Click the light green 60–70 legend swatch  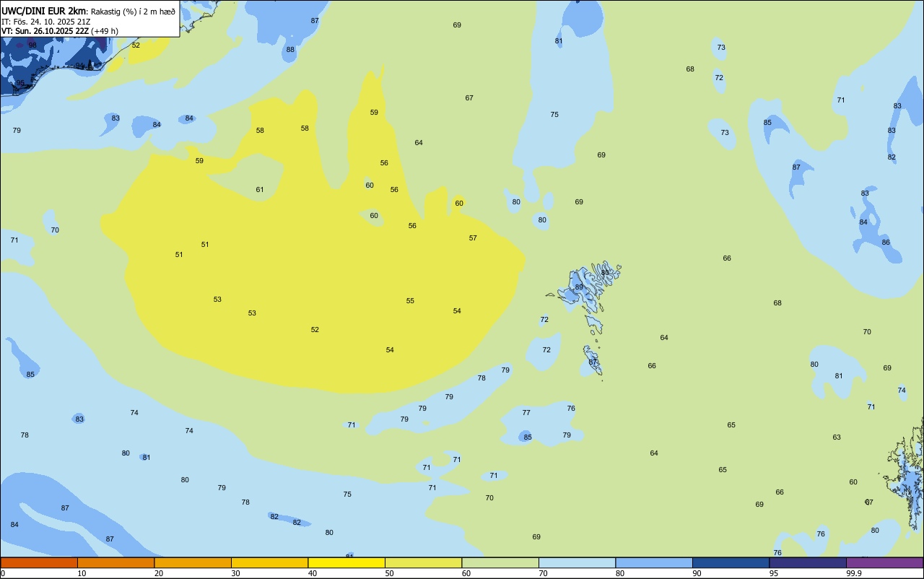click(500, 562)
